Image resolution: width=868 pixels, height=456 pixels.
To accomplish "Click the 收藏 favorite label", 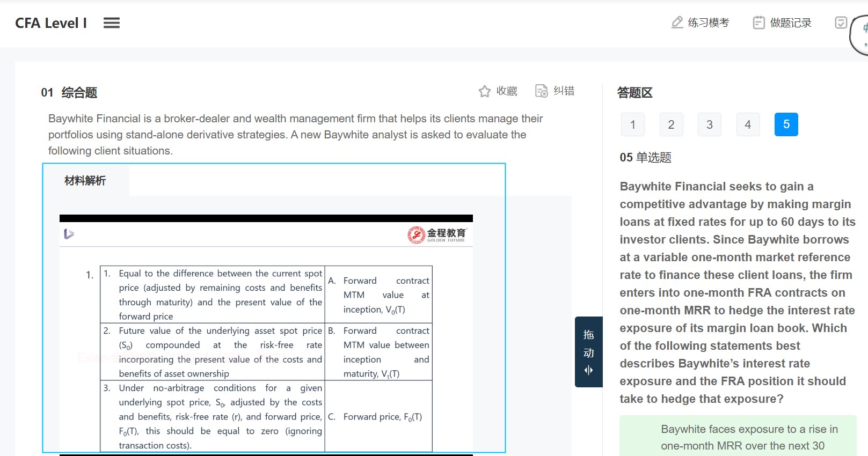I will (x=507, y=91).
